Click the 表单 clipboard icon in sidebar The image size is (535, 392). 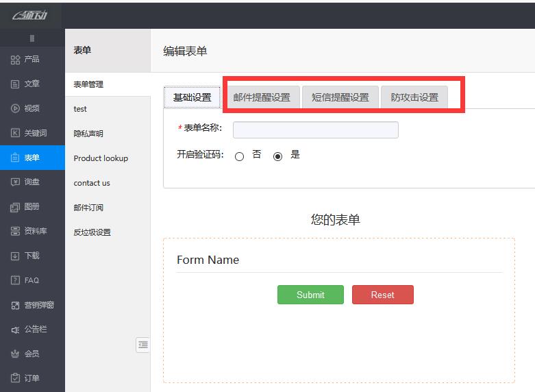point(15,158)
